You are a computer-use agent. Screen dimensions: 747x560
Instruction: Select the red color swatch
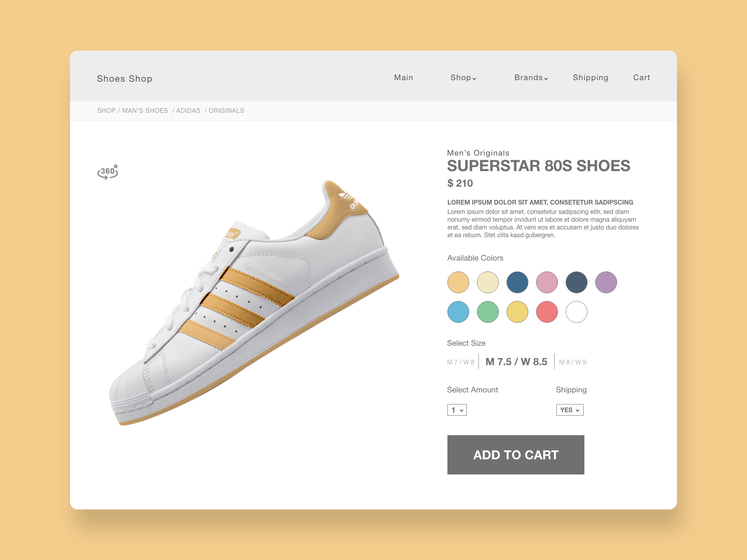tap(547, 312)
